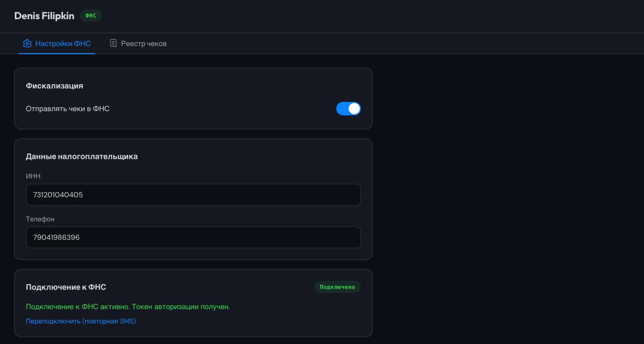The height and width of the screenshot is (344, 644).
Task: Click the Телефон label above the phone field
Action: [40, 219]
